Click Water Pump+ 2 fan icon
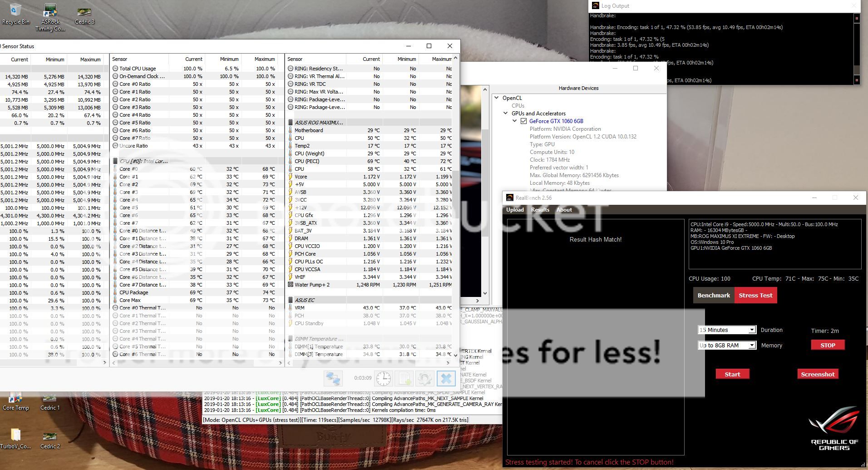This screenshot has height=470, width=868. 291,285
